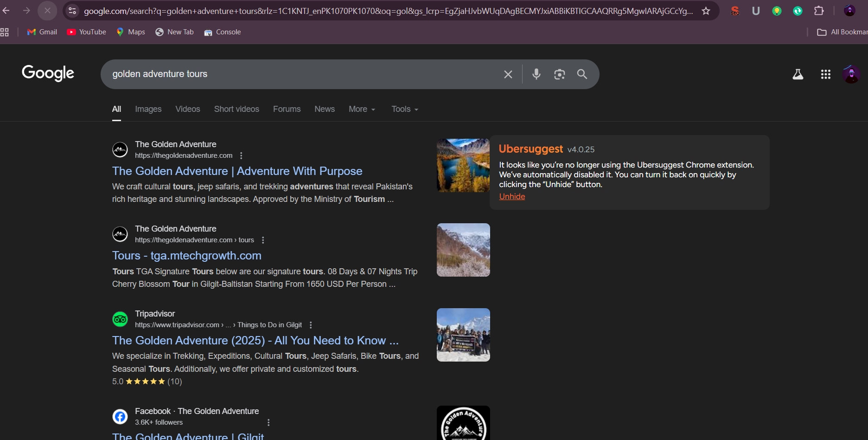Screen dimensions: 868x440
Task: Click the Tripadvisor owl favicon
Action: point(120,319)
